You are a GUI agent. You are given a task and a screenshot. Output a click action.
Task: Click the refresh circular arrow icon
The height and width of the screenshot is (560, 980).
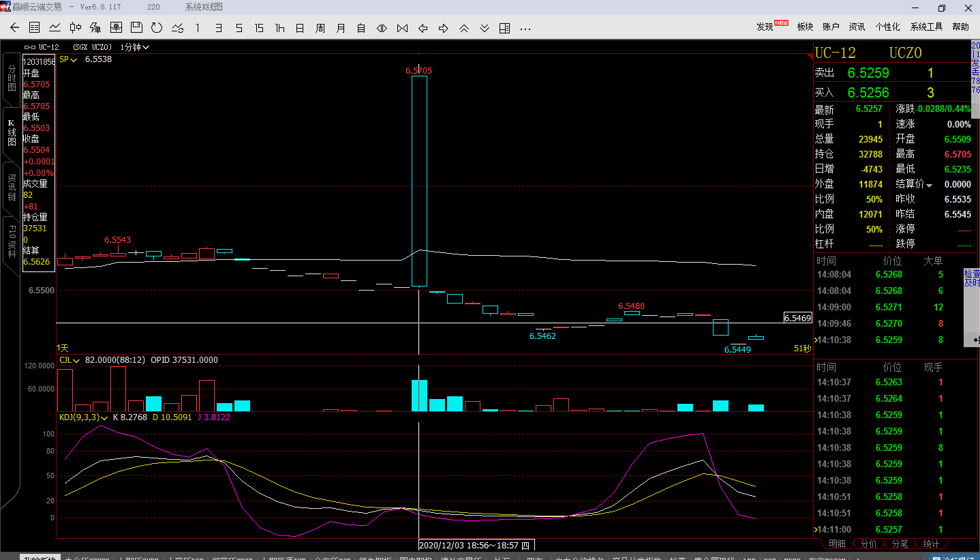[157, 28]
